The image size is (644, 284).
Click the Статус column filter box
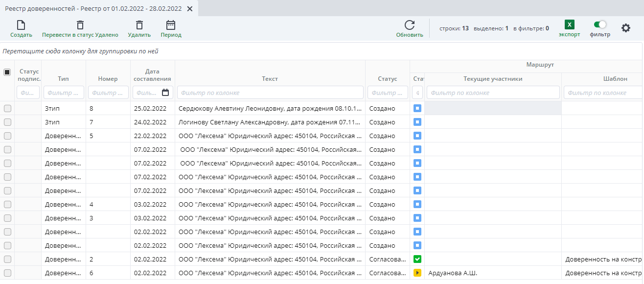point(387,93)
